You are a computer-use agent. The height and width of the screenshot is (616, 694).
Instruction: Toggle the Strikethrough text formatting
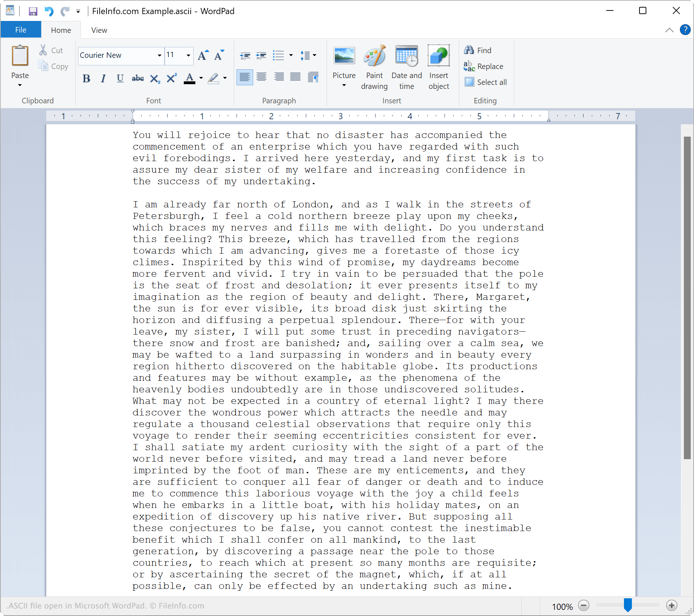137,78
